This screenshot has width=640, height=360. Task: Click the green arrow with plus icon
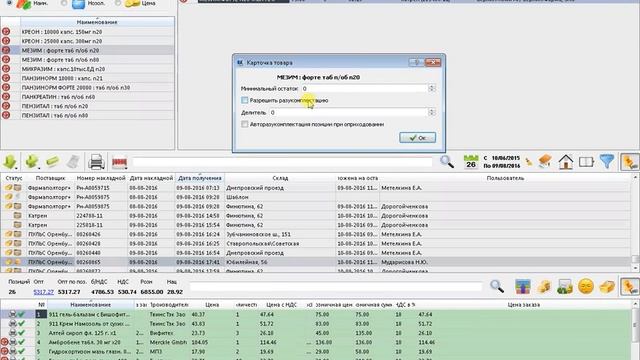(x=31, y=162)
